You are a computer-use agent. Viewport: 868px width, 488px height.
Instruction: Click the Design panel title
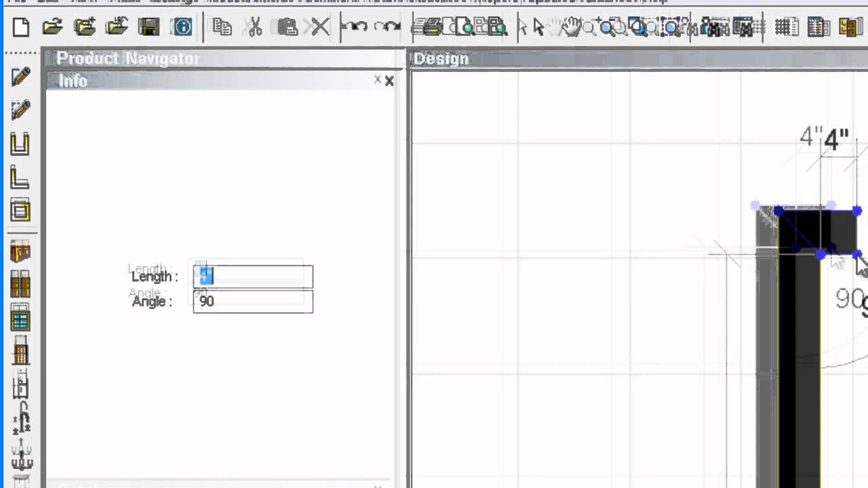[x=441, y=59]
